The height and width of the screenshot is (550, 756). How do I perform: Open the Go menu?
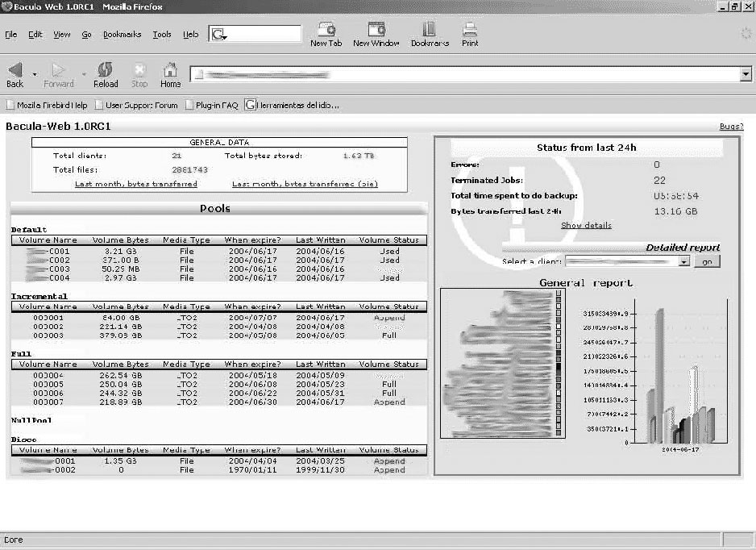point(86,34)
